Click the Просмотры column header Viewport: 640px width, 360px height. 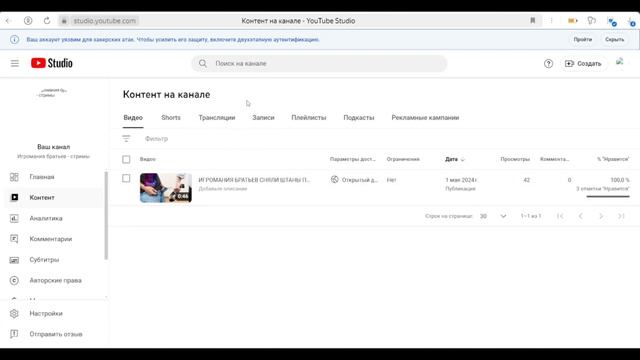515,159
